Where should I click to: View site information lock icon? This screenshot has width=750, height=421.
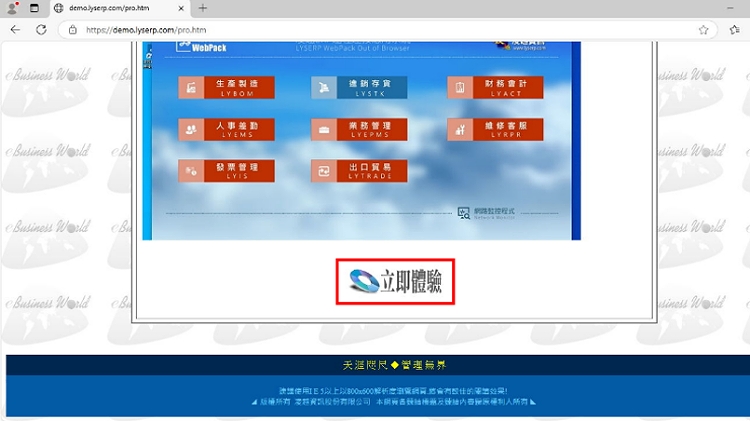(x=73, y=30)
